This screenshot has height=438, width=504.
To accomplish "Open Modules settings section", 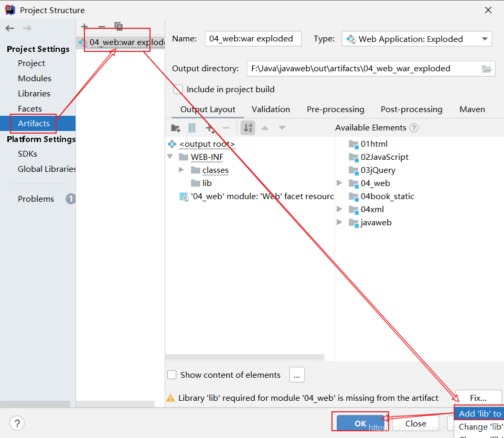I will point(35,79).
